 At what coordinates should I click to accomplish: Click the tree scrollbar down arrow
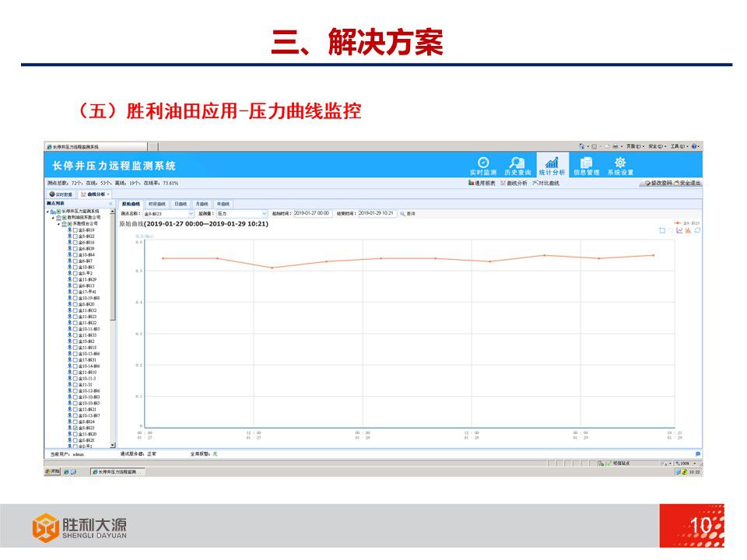coord(113,446)
